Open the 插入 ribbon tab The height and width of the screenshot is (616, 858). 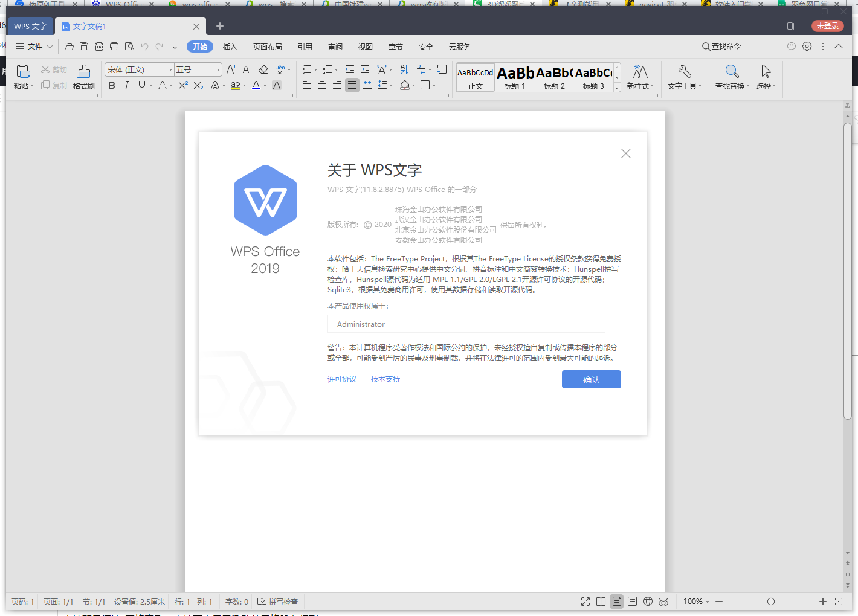click(x=230, y=47)
